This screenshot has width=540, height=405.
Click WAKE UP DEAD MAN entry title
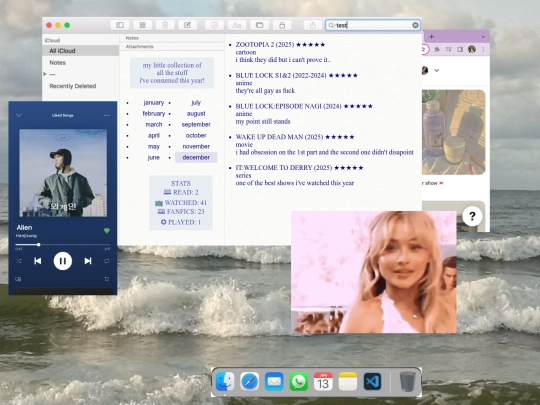point(279,137)
